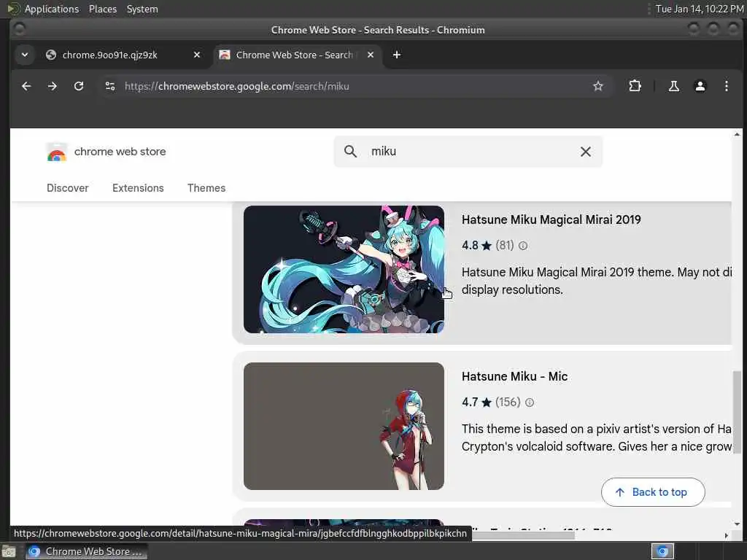
Task: Focus the store search field
Action: [x=468, y=152]
